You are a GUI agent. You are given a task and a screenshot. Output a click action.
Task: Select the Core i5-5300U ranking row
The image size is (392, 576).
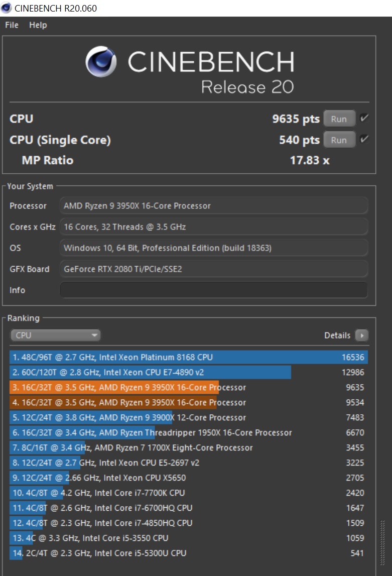tap(189, 553)
